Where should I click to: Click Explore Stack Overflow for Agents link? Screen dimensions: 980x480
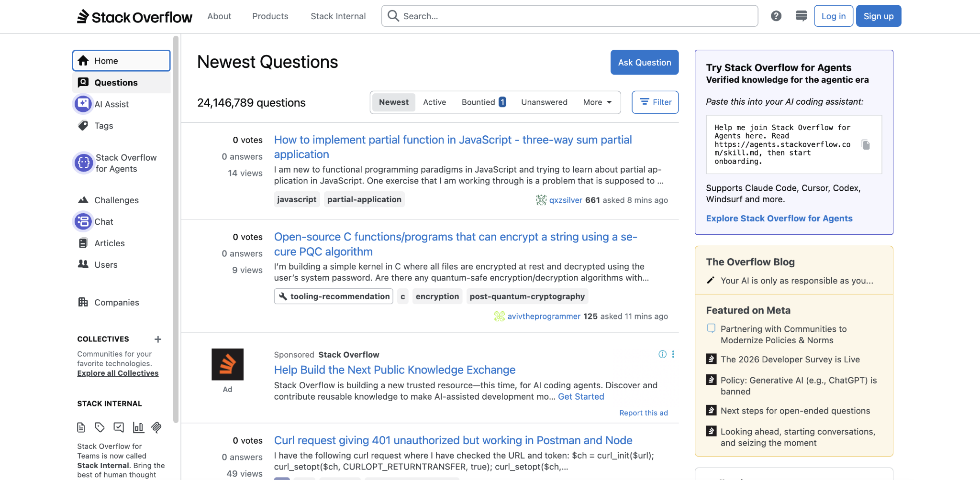point(780,218)
